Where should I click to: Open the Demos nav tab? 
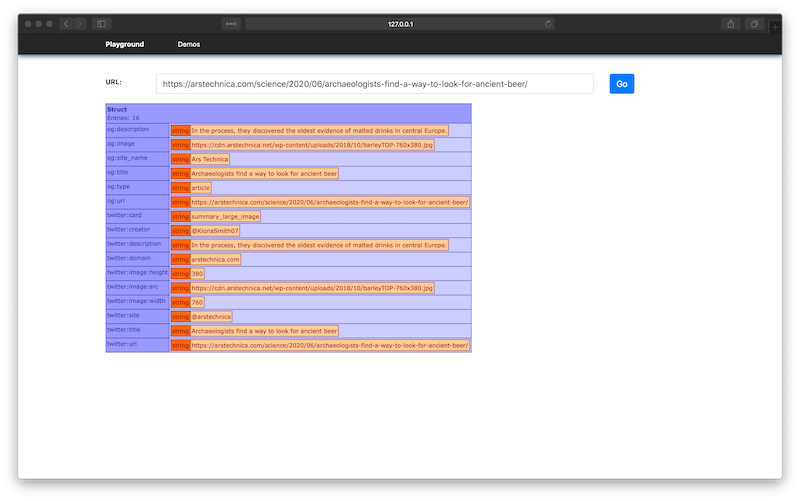(x=189, y=44)
